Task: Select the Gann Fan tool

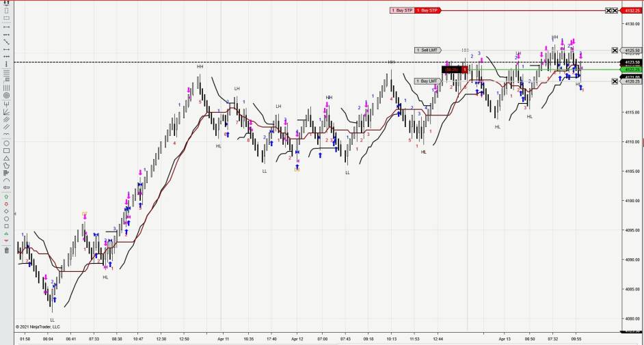Action: pyautogui.click(x=7, y=111)
